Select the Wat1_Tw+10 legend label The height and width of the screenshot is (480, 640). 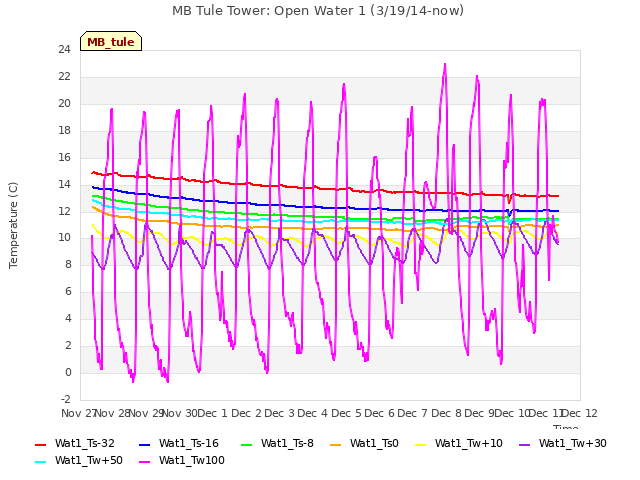point(469,443)
